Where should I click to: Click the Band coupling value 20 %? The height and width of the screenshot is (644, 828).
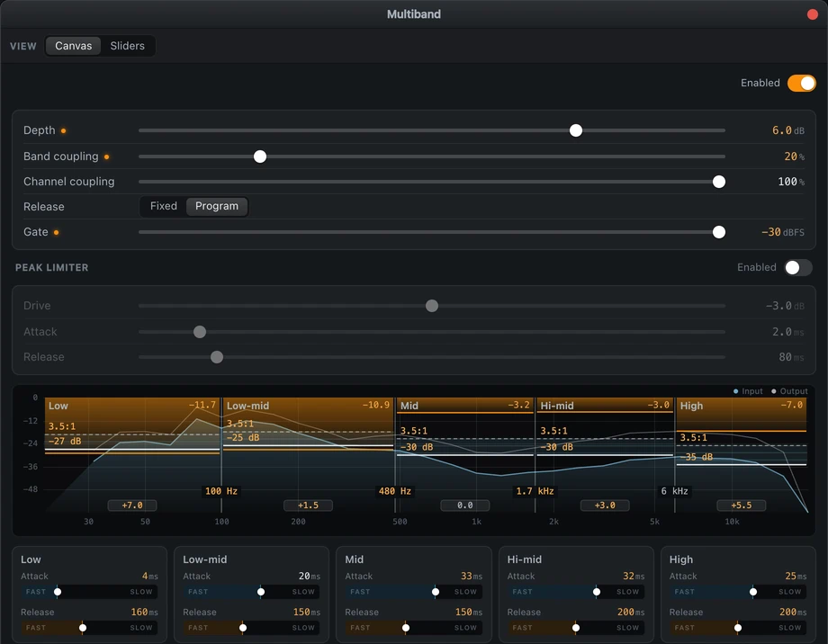click(x=794, y=157)
